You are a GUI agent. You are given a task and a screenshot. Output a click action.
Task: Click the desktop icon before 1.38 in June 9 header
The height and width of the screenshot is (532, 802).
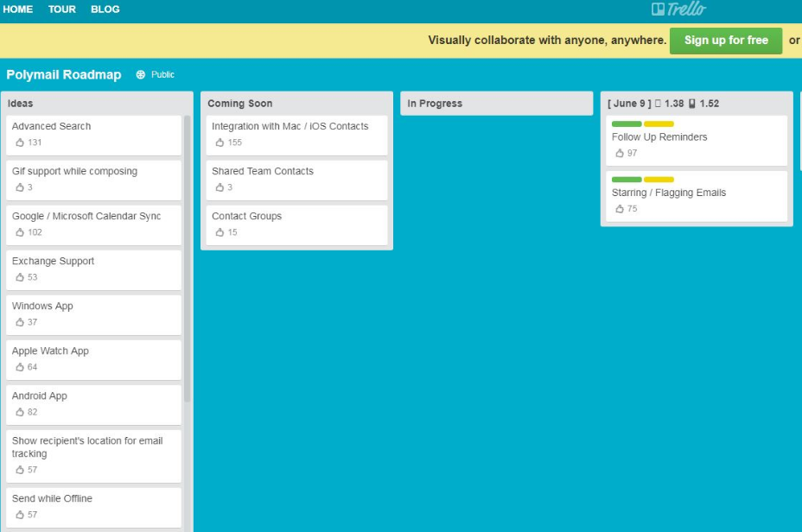pos(658,104)
